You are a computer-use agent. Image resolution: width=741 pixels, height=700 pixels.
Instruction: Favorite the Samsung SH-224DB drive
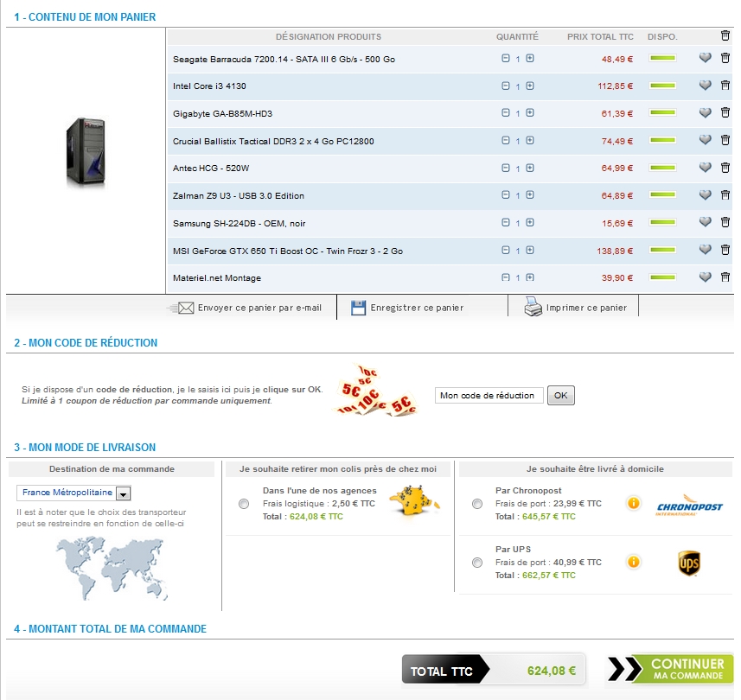(705, 222)
